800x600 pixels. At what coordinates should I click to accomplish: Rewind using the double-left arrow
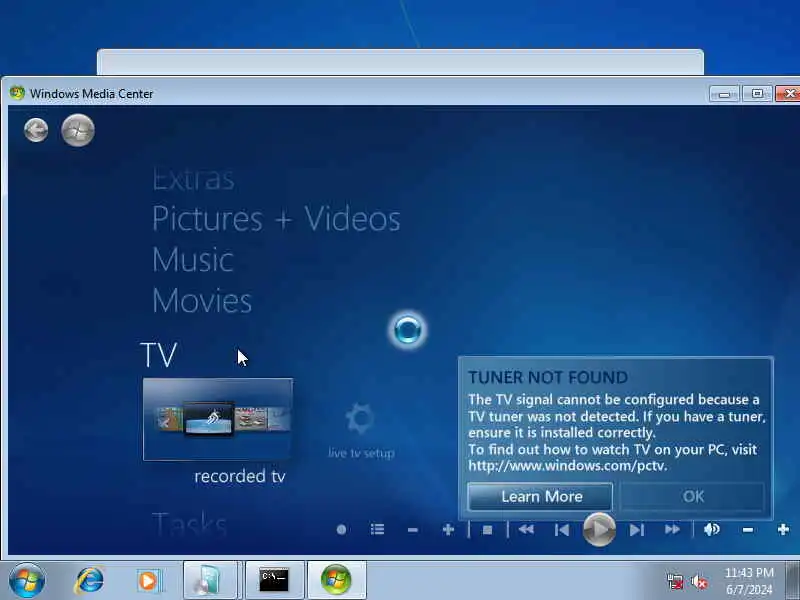click(x=526, y=530)
